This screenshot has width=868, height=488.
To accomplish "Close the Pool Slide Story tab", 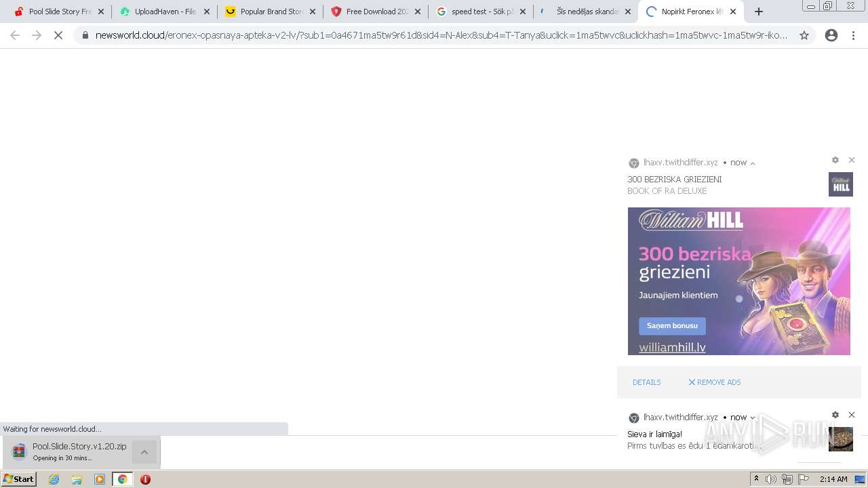I will tap(101, 12).
